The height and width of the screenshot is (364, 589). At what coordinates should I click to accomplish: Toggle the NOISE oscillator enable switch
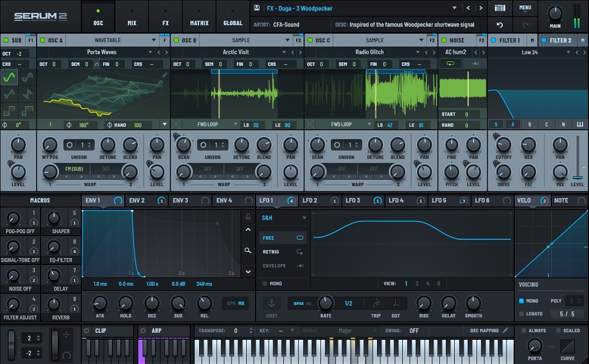444,40
